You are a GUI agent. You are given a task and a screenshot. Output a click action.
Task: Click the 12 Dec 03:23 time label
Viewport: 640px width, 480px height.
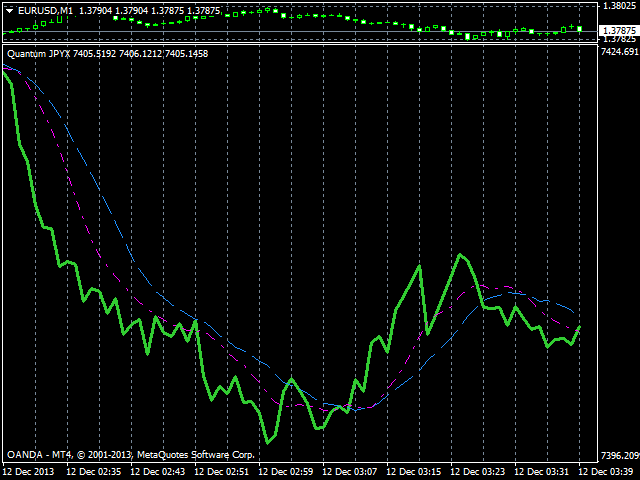tap(480, 471)
